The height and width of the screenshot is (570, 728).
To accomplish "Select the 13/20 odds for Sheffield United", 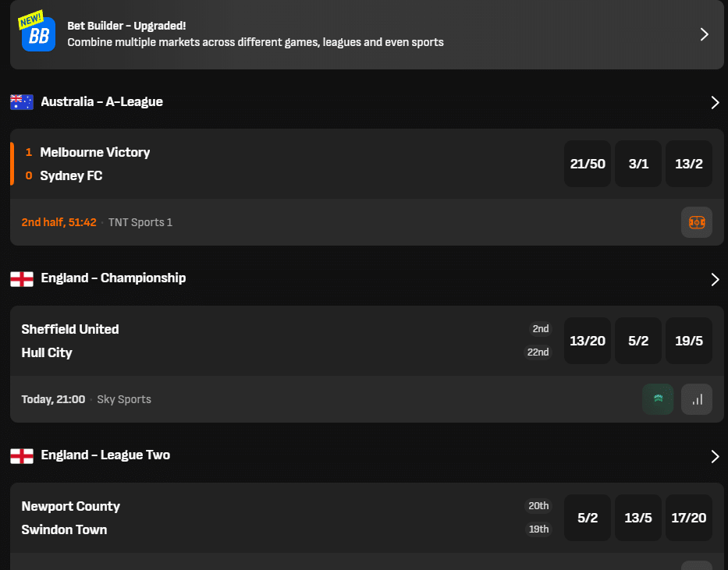I will [588, 341].
